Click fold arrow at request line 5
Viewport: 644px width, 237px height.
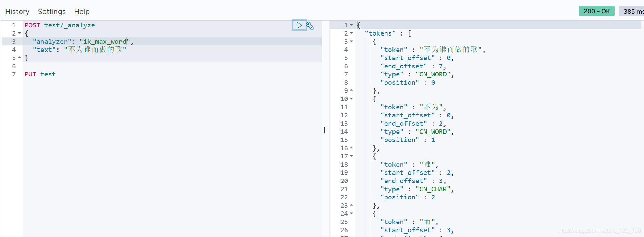tap(20, 58)
